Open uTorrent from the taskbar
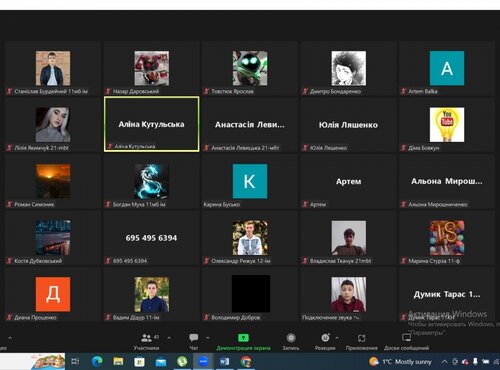500x370 pixels. coord(182,361)
